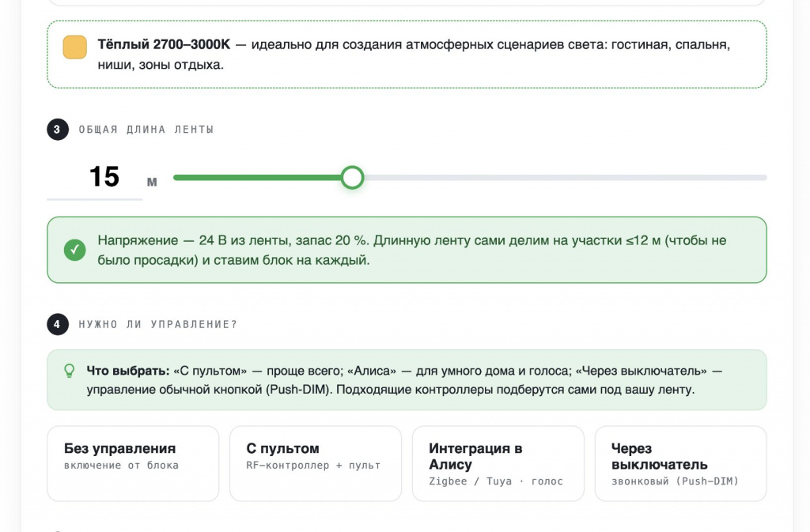Click the "м" unit label beside length
Screen dimensions: 810x532
[x=152, y=182]
